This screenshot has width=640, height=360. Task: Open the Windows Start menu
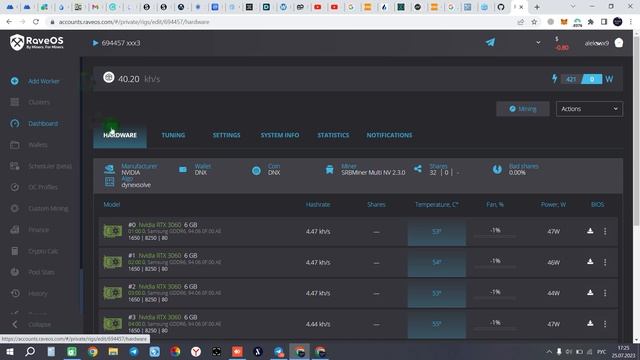click(10, 351)
